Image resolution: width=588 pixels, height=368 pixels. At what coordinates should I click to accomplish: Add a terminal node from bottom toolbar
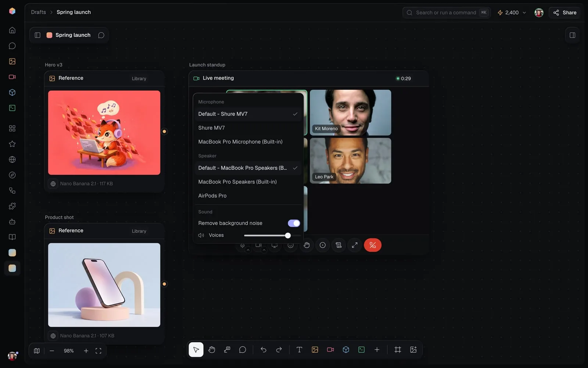click(x=361, y=350)
